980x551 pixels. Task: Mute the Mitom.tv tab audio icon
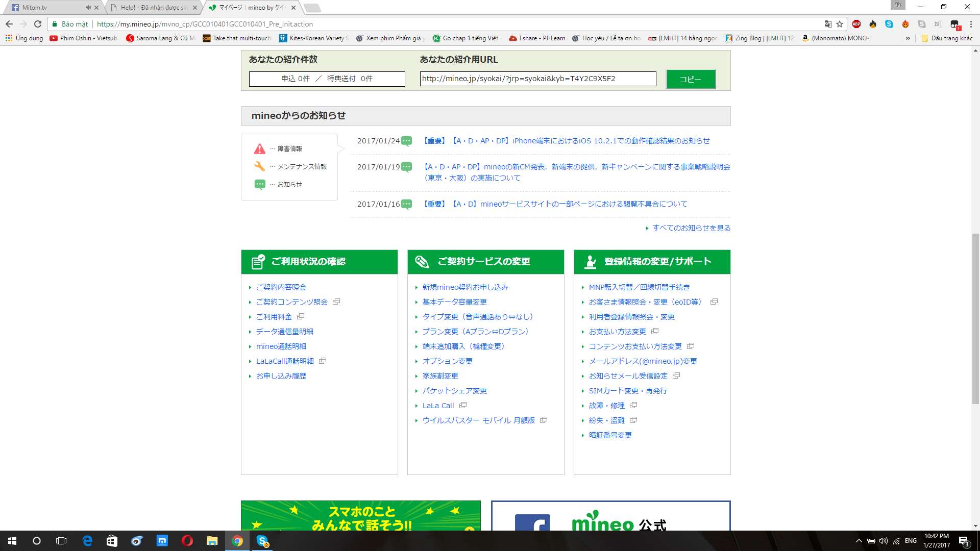point(88,8)
